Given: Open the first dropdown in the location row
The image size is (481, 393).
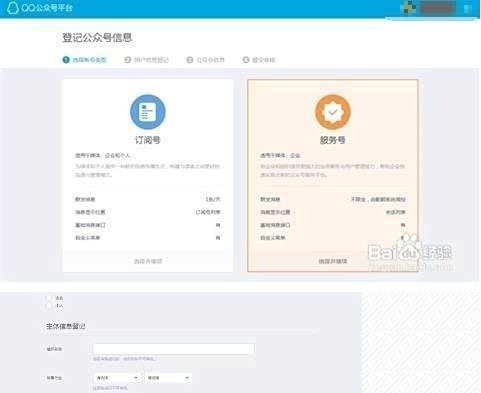Looking at the screenshot, I should click(x=116, y=378).
